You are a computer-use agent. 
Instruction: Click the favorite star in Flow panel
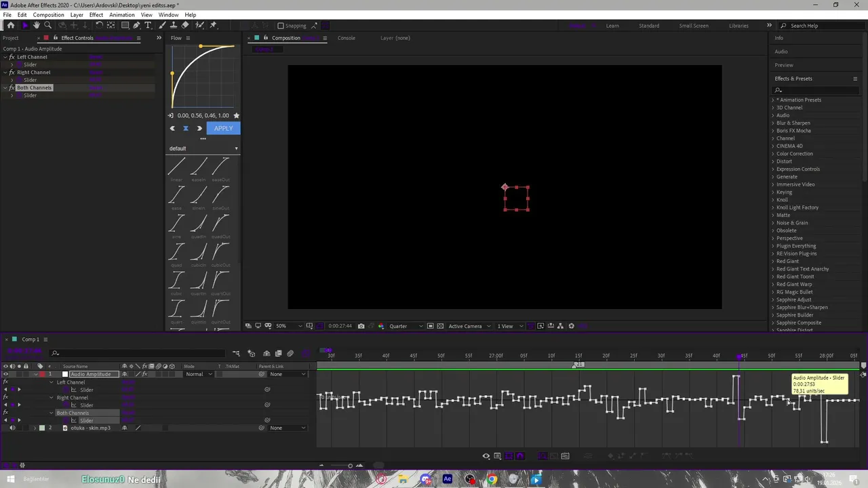point(236,115)
